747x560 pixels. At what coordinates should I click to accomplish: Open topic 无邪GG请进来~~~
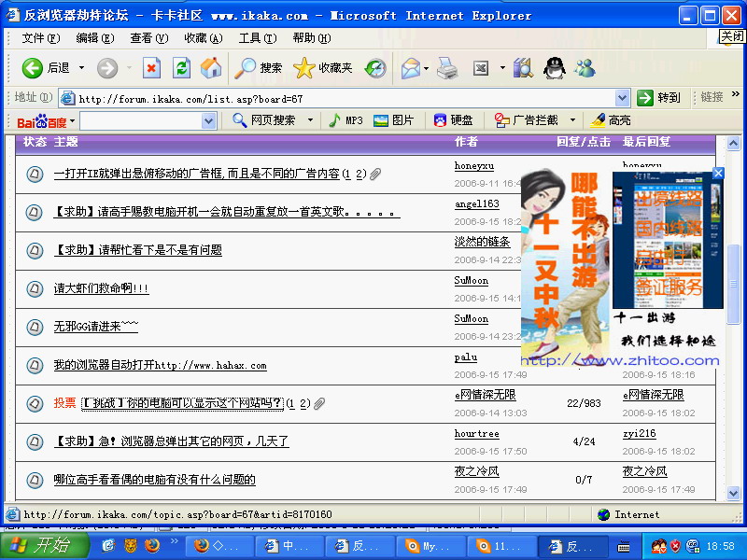96,327
